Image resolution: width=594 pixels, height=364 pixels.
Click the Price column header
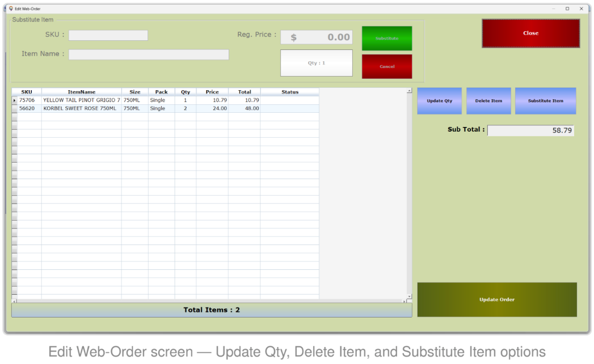click(x=212, y=92)
